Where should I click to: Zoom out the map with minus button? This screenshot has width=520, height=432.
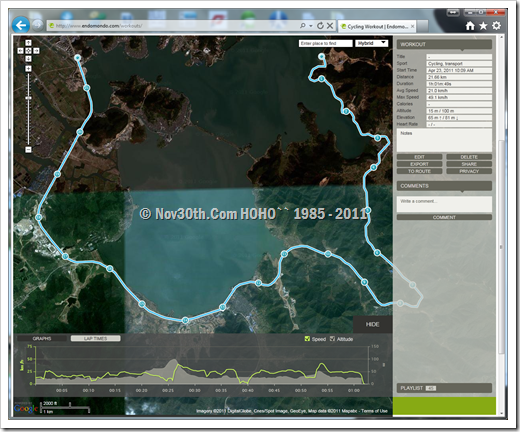pyautogui.click(x=28, y=150)
